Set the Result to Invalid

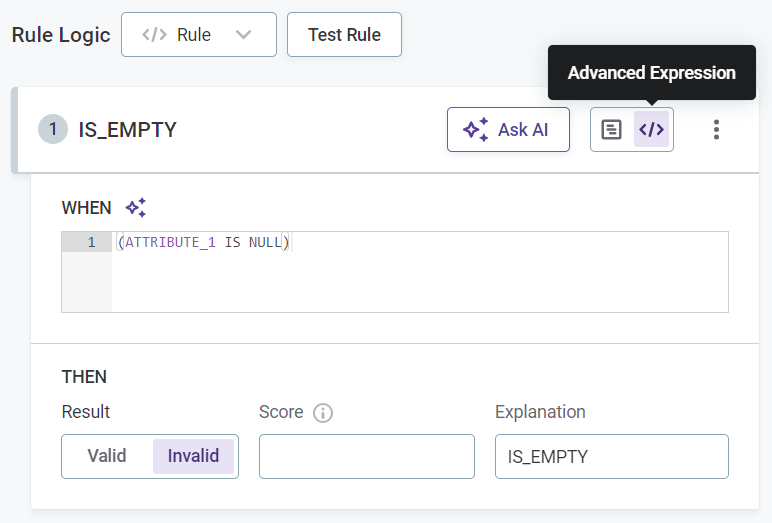tap(193, 456)
